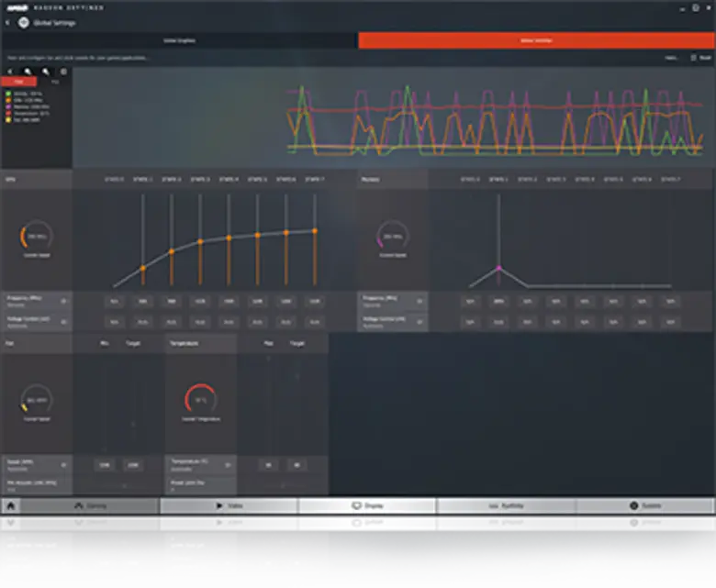Switch to the orange Global WattMan tab
Viewport: 716px width, 588px height.
point(536,40)
